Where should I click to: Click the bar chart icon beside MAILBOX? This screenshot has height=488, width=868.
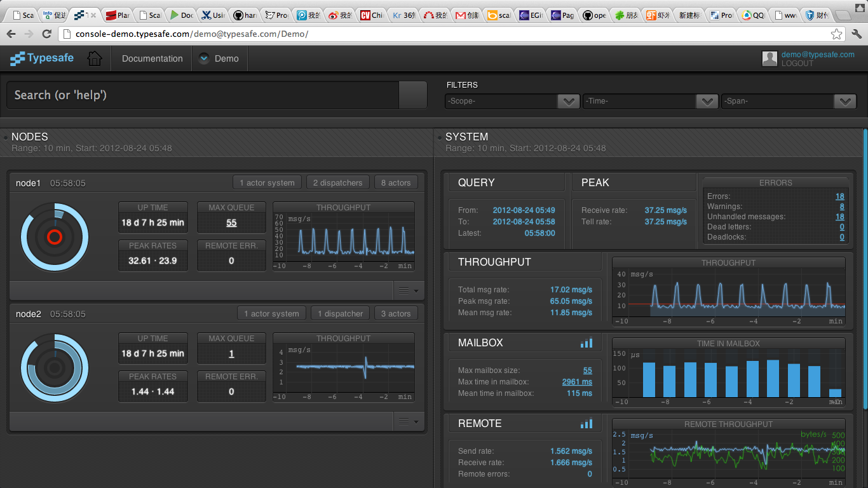(586, 342)
